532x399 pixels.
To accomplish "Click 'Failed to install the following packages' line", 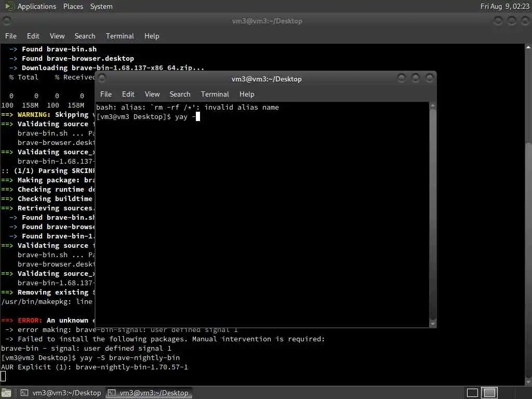I will [165, 339].
